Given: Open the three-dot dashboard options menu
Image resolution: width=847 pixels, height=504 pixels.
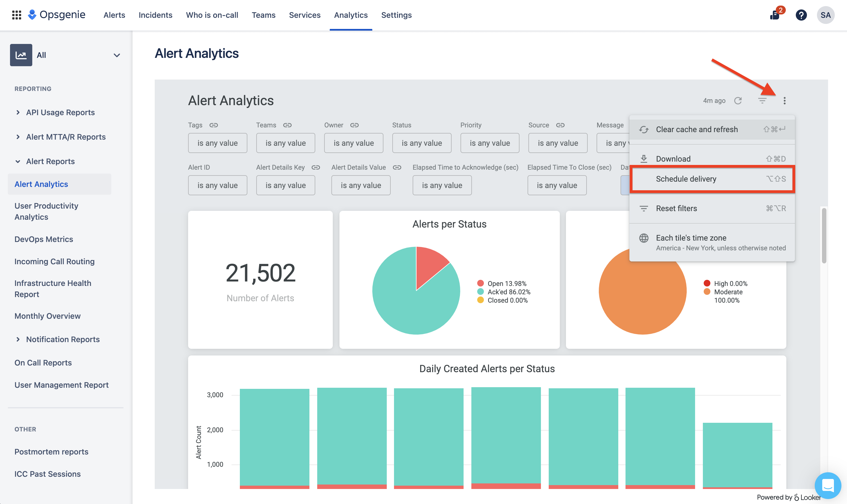Looking at the screenshot, I should point(785,100).
